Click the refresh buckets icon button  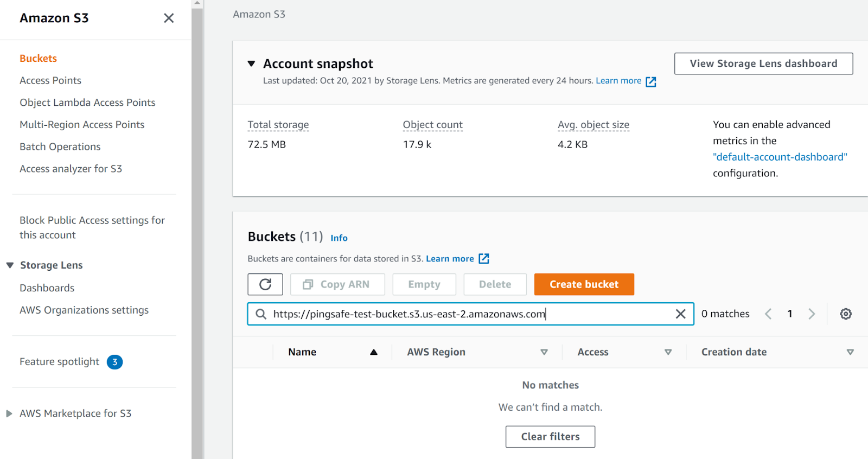pyautogui.click(x=265, y=284)
